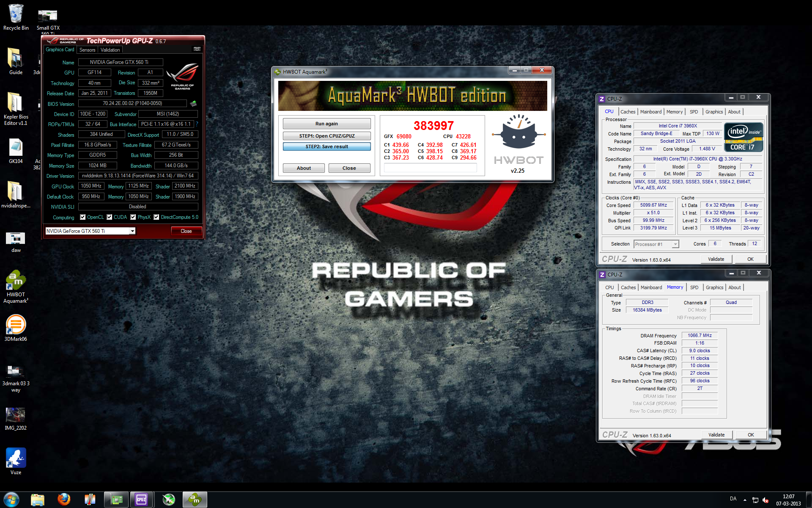Click the Core Speed 5099.67 MHz value
Viewport: 812px width, 508px height.
(653, 205)
